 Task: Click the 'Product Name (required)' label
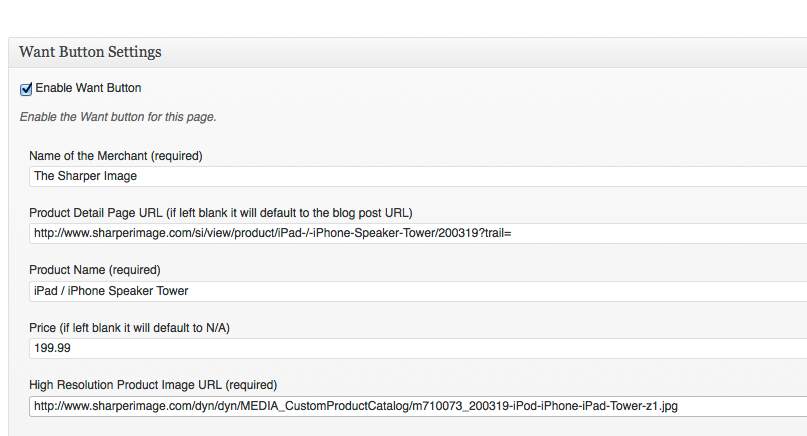point(95,270)
